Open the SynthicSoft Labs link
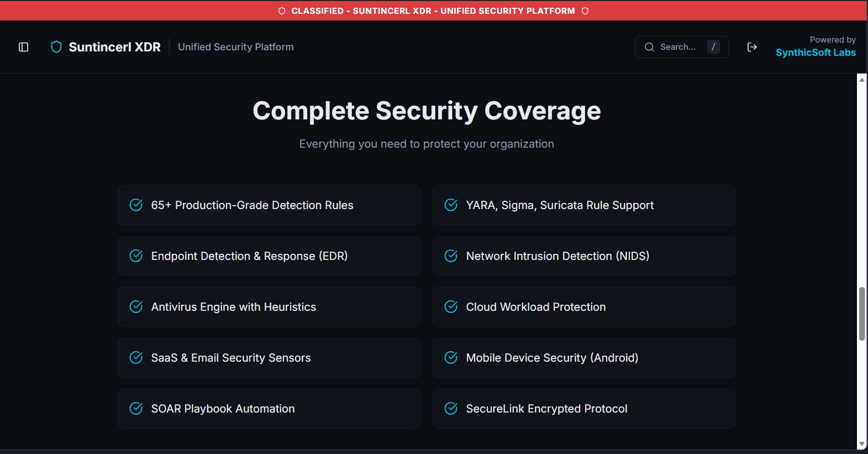The height and width of the screenshot is (454, 868). (816, 53)
